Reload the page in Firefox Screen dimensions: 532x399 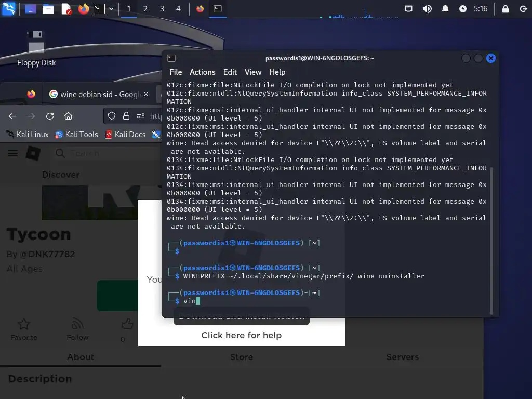click(50, 116)
